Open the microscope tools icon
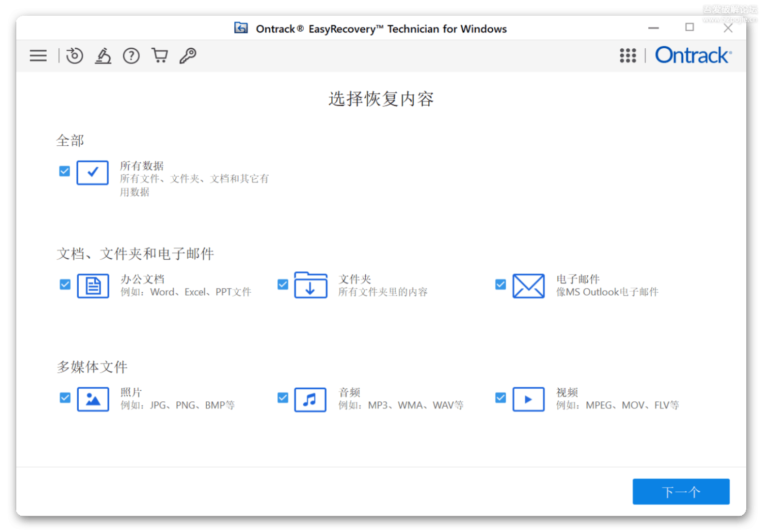Screen dimensions: 762x532 (x=103, y=55)
